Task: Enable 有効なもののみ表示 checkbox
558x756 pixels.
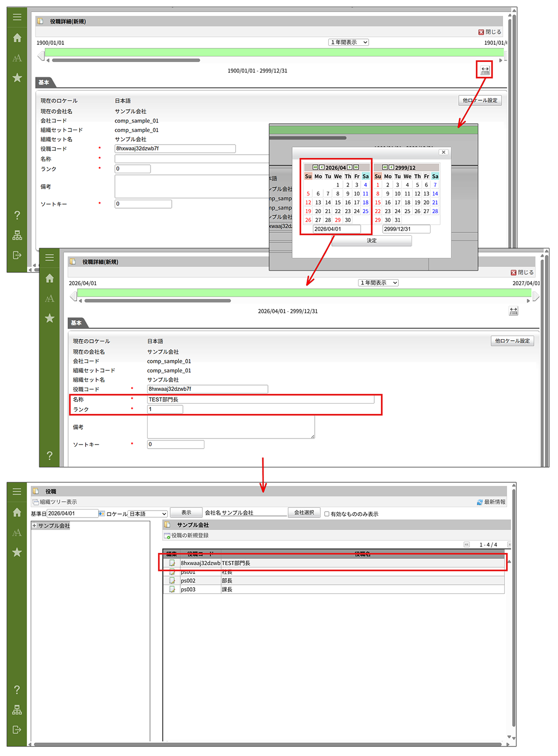Action: click(x=327, y=514)
